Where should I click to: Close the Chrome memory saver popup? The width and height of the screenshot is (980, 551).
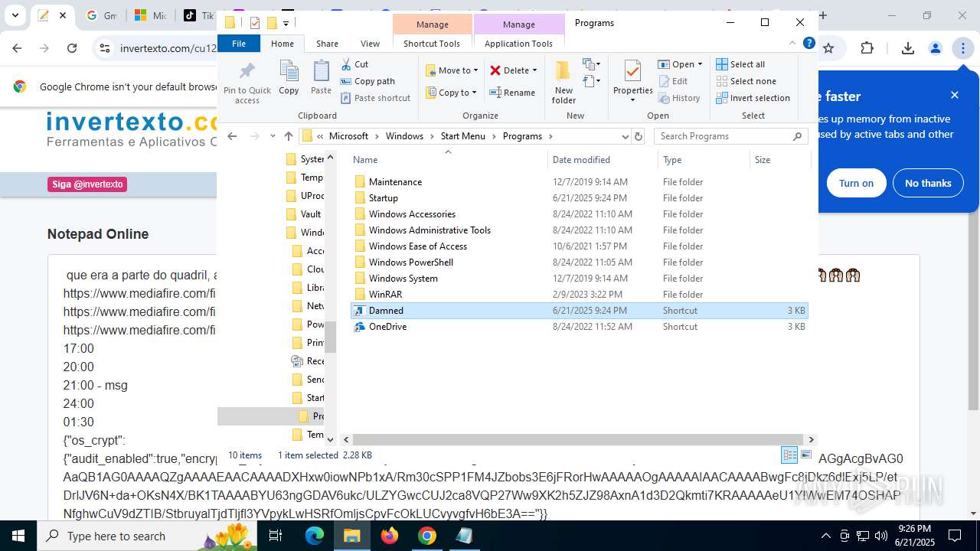tap(955, 95)
